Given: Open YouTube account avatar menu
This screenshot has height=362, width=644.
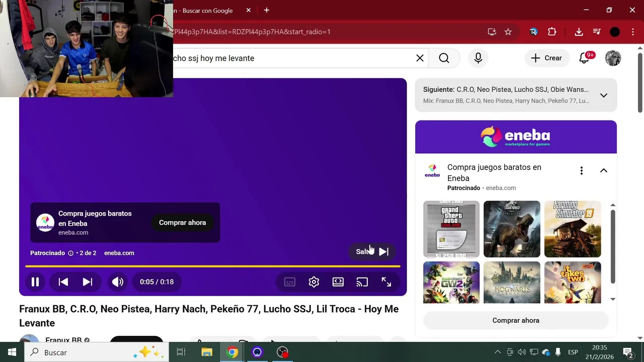Looking at the screenshot, I should (x=613, y=58).
